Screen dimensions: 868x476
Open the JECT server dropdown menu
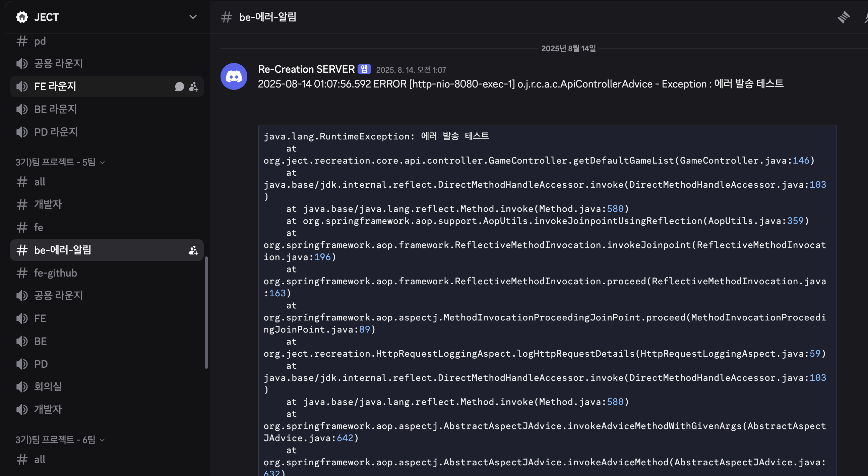tap(193, 17)
